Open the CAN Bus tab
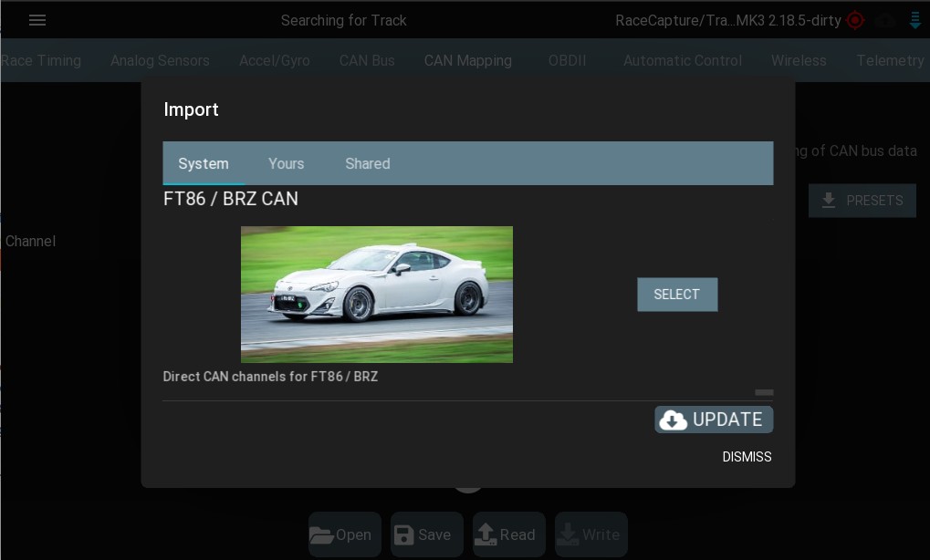This screenshot has width=930, height=560. (x=367, y=60)
